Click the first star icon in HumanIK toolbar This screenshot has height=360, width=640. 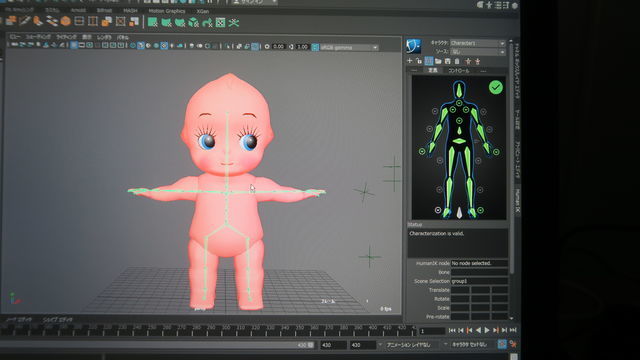click(468, 61)
